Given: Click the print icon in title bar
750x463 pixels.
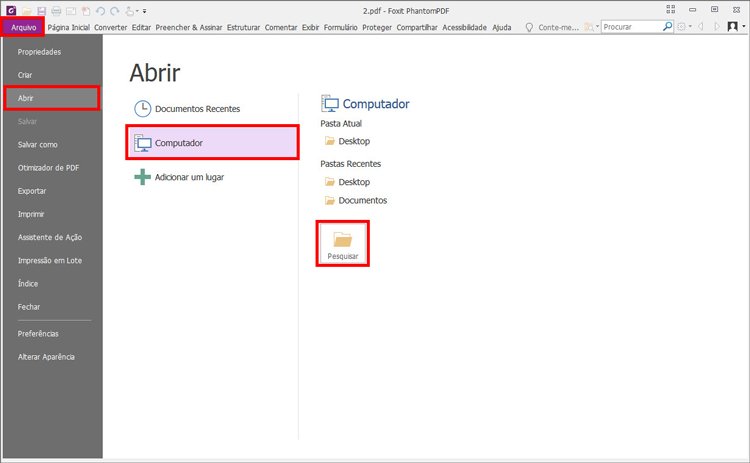Looking at the screenshot, I should coord(56,11).
